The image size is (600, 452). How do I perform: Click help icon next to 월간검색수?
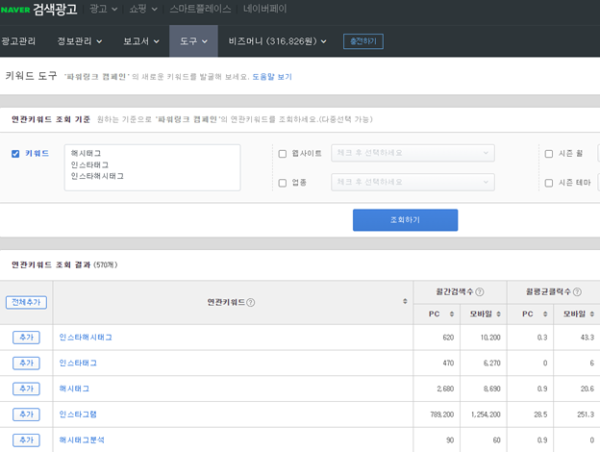coord(480,292)
